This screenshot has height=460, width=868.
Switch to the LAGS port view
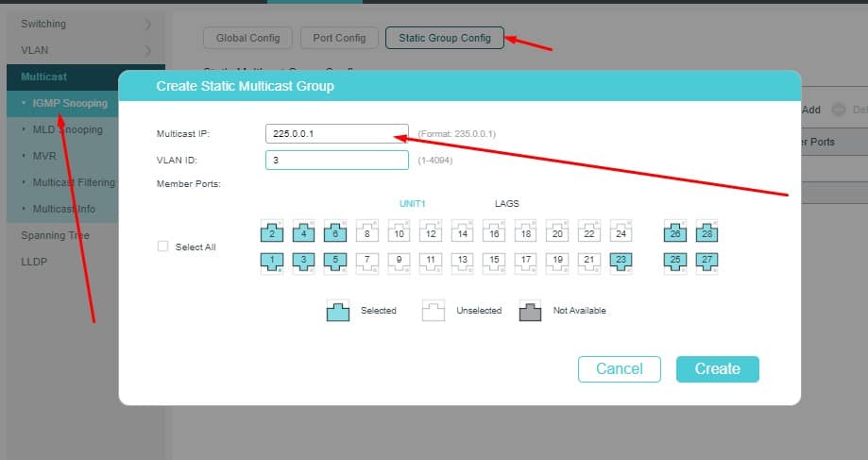(x=507, y=204)
